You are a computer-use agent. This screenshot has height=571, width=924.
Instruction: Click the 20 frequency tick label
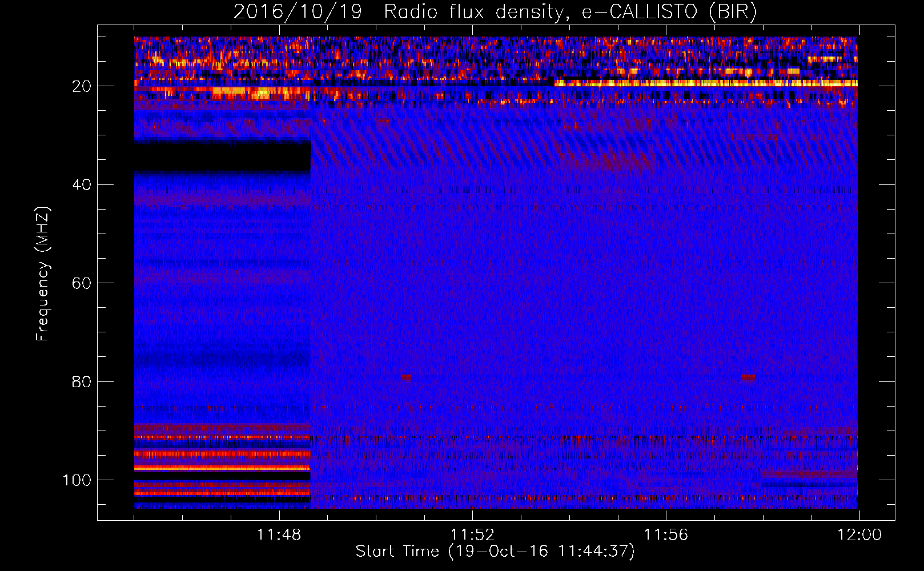tap(82, 86)
